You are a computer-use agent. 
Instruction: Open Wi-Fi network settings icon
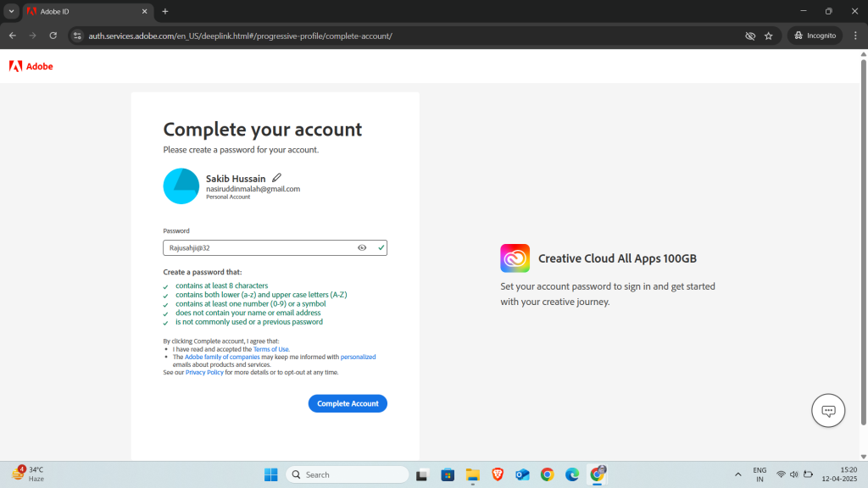781,474
